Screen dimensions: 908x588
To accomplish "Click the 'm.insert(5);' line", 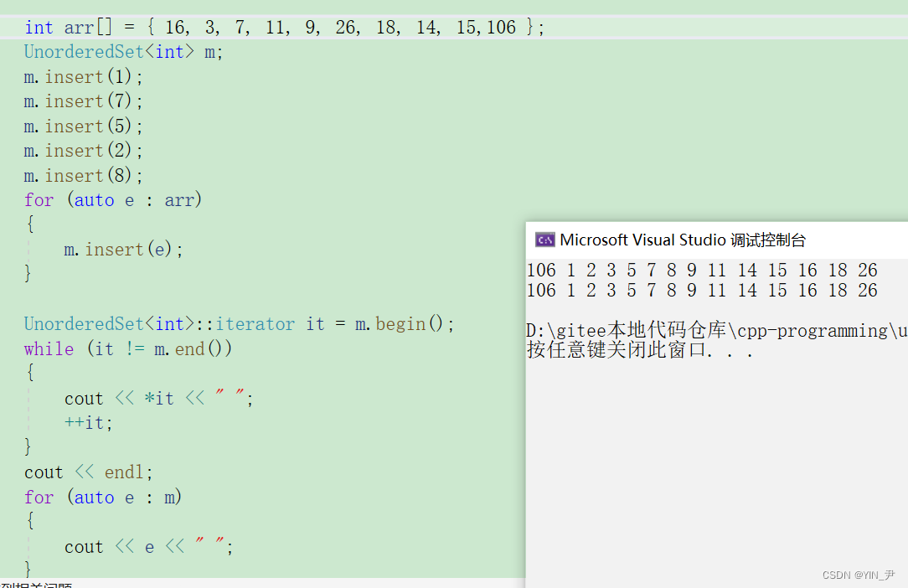I will coord(84,126).
